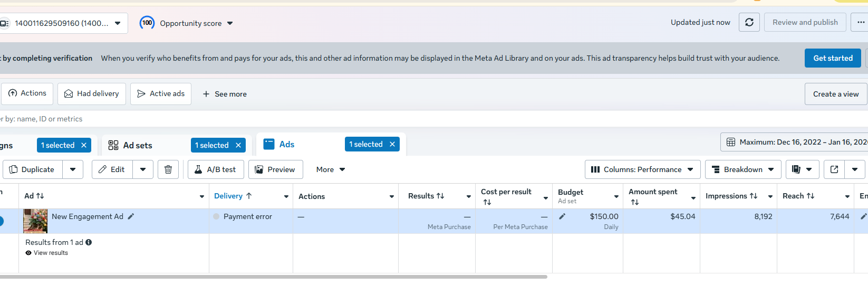Click info icon beside Results from 1 ad
The width and height of the screenshot is (868, 285).
89,242
